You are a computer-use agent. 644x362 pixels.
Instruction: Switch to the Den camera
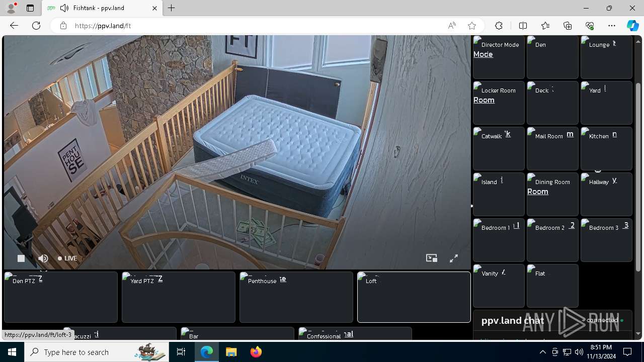pyautogui.click(x=552, y=57)
